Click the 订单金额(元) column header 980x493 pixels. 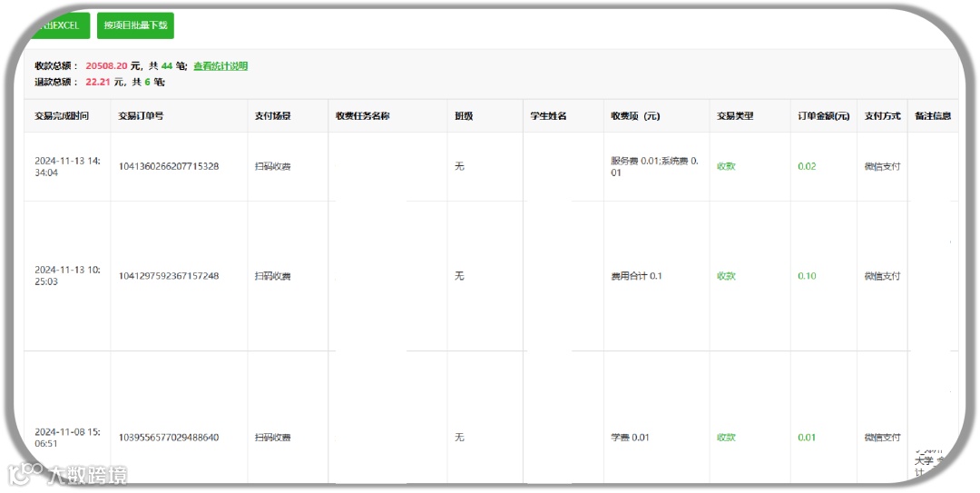point(824,115)
